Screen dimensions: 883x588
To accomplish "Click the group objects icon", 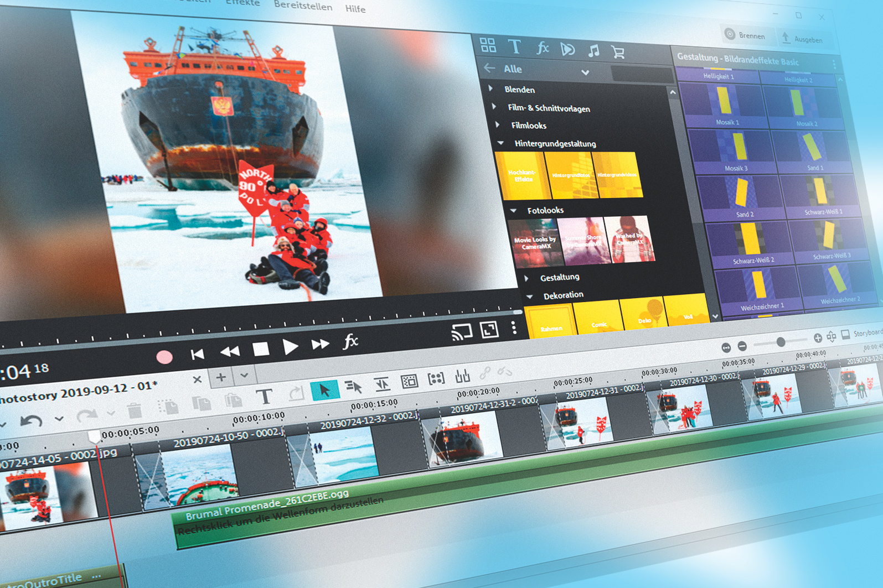I will [x=409, y=381].
